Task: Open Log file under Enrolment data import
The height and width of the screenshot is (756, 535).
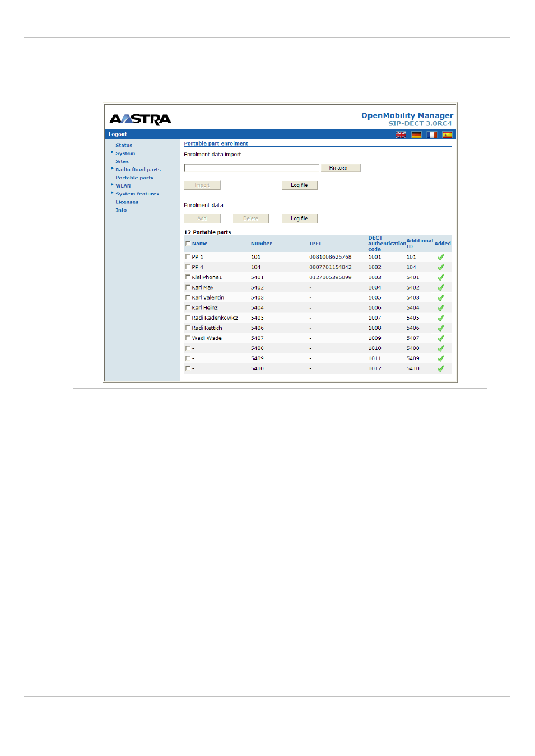Action: 299,185
